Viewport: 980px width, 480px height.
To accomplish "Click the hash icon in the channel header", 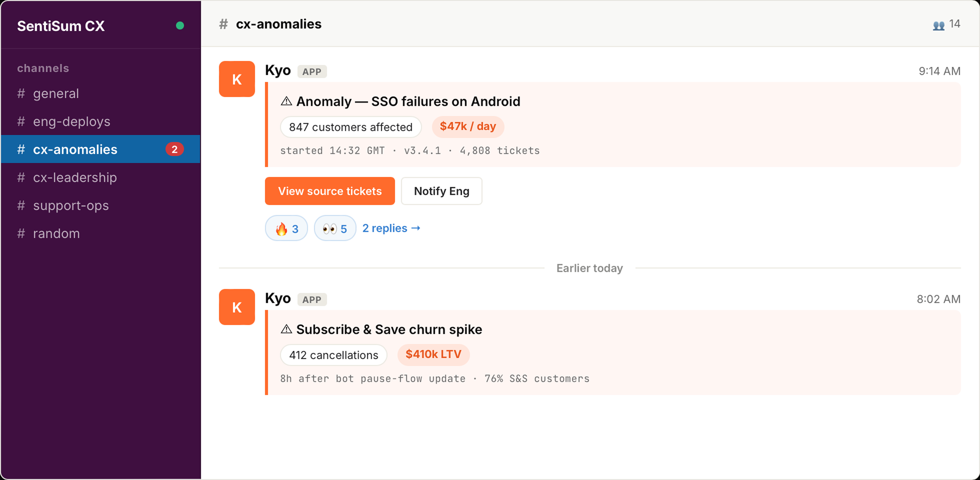I will coord(223,24).
